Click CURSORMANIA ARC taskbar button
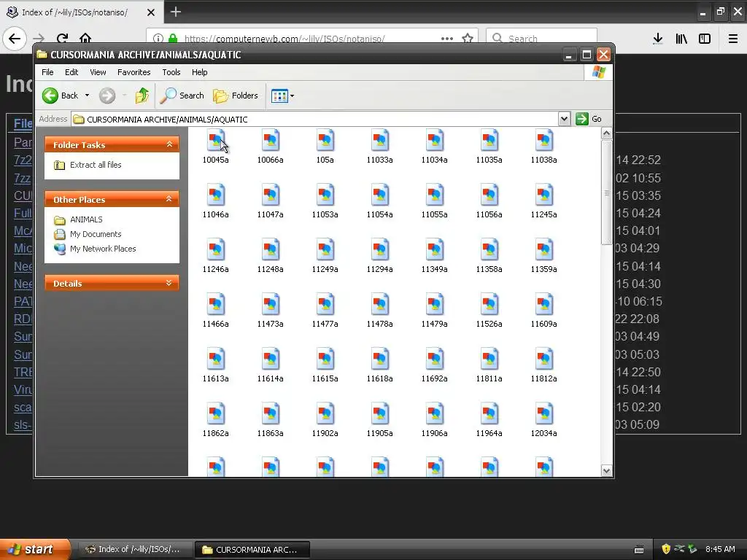Image resolution: width=747 pixels, height=560 pixels. pos(252,550)
